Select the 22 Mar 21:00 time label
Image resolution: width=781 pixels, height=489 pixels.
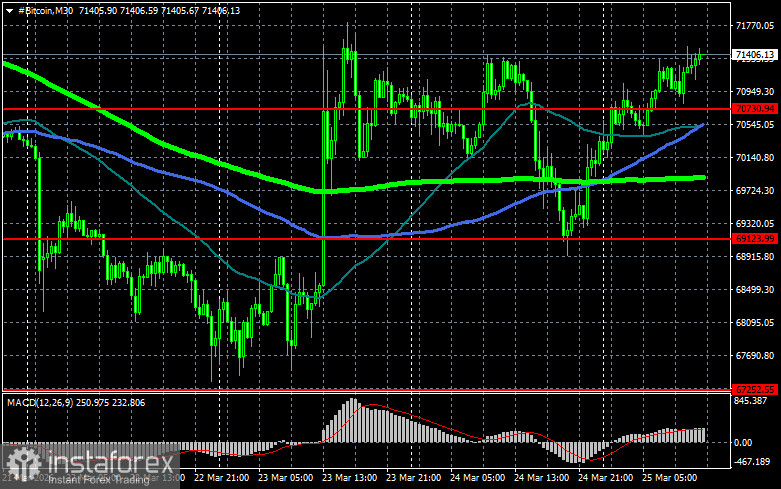[222, 478]
